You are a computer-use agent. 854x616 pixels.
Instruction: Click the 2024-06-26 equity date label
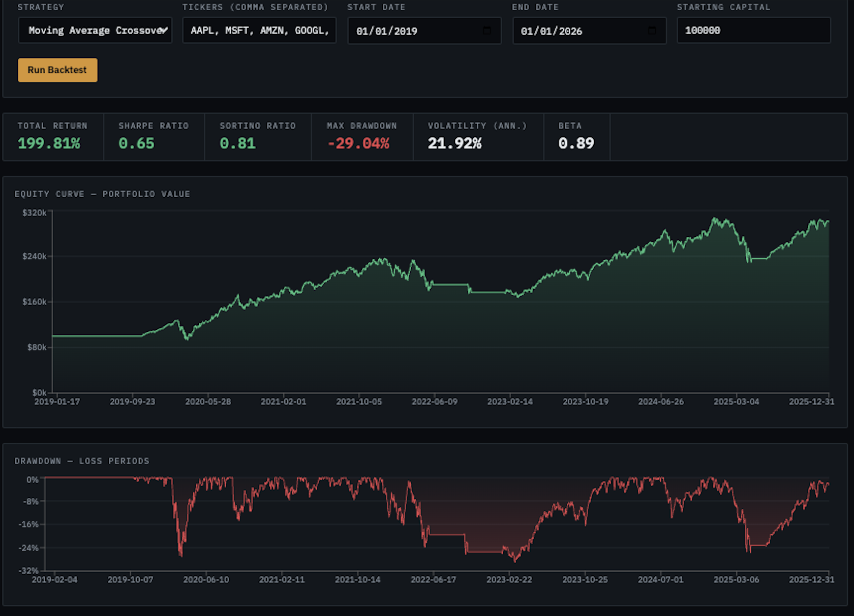(x=661, y=402)
